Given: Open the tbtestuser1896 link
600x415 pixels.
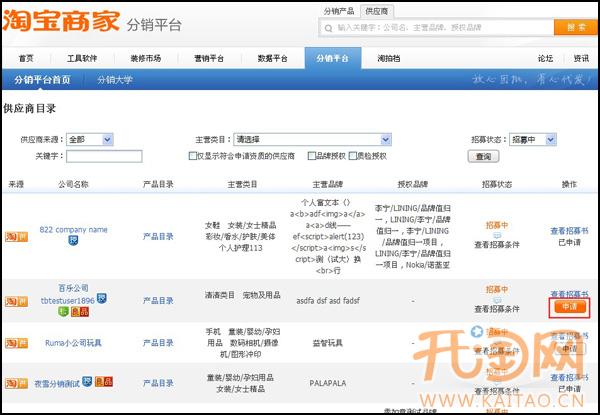Looking at the screenshot, I should pyautogui.click(x=68, y=301).
